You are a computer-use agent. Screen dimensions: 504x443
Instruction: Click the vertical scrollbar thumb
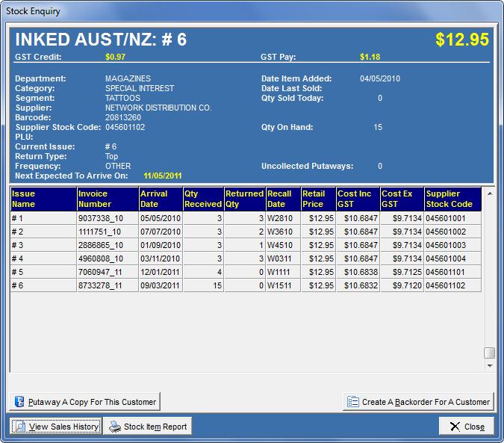click(x=489, y=353)
